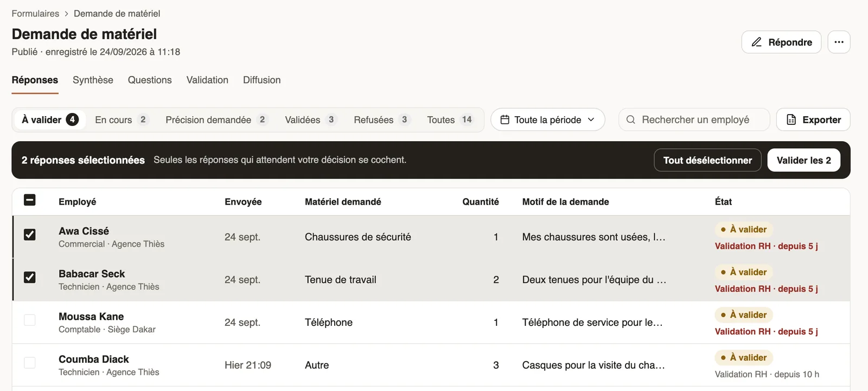Focus the Rechercher un employé field

pyautogui.click(x=694, y=119)
